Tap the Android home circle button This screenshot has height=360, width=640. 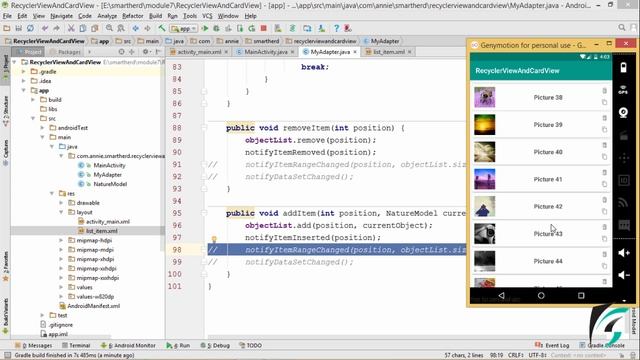tap(541, 296)
